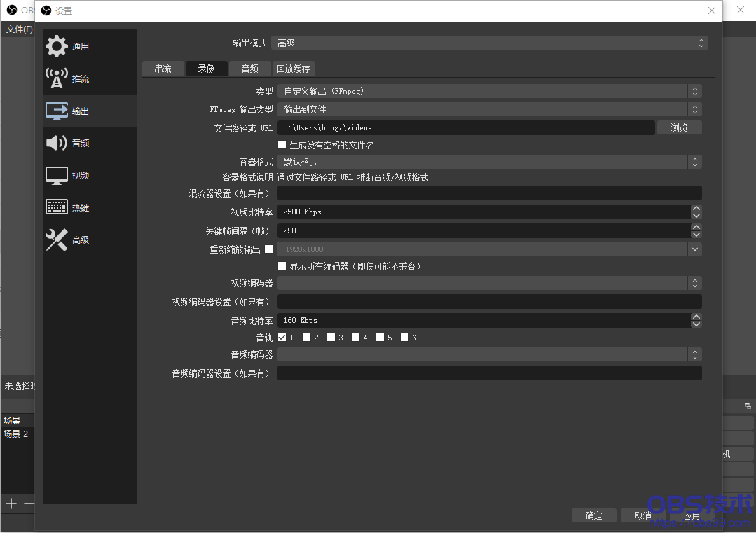
Task: Click the 确定 OK button
Action: [593, 515]
